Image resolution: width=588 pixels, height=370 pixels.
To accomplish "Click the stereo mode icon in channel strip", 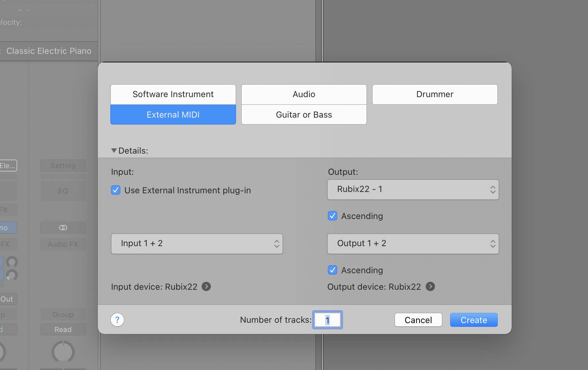I will pyautogui.click(x=63, y=228).
